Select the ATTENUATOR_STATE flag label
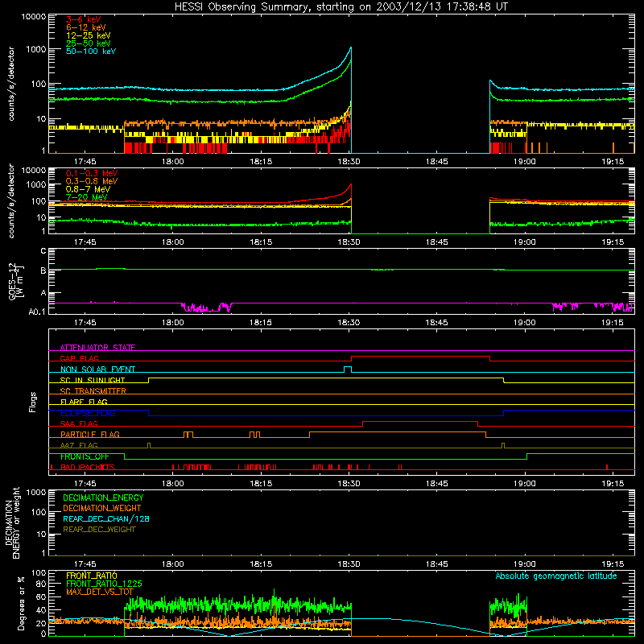 [97, 348]
